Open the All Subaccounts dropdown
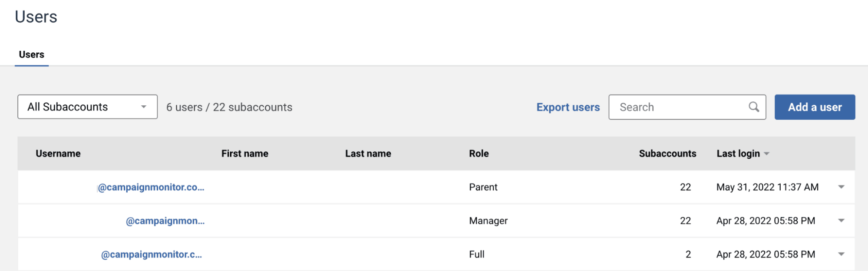868x271 pixels. coord(87,107)
